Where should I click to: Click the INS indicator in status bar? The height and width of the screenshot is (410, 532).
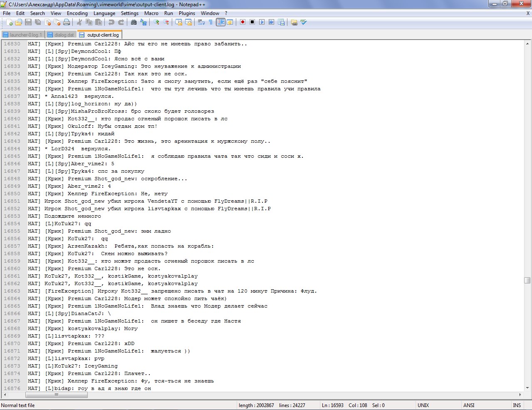[517, 405]
